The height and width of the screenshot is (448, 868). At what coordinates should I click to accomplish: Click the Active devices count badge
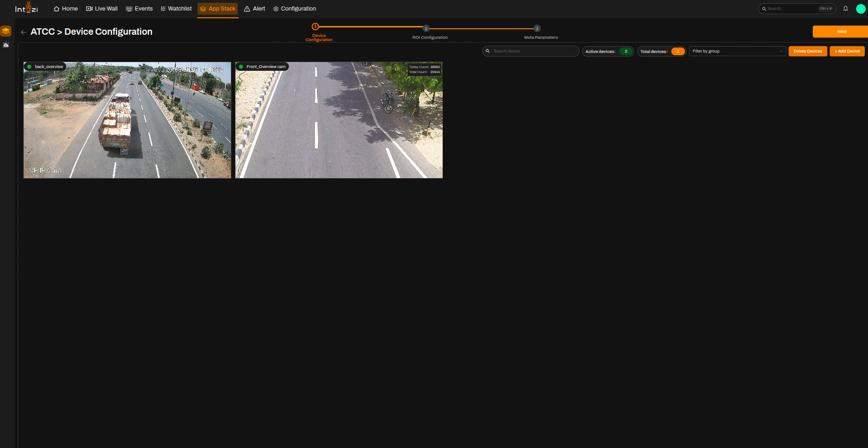[x=626, y=51]
